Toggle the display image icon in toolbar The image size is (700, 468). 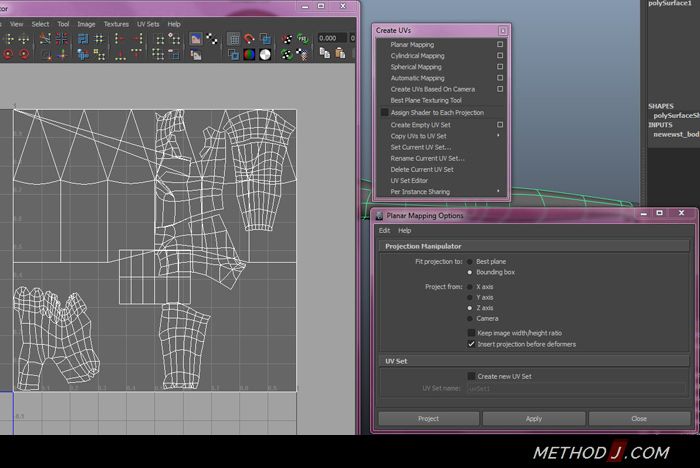[196, 40]
